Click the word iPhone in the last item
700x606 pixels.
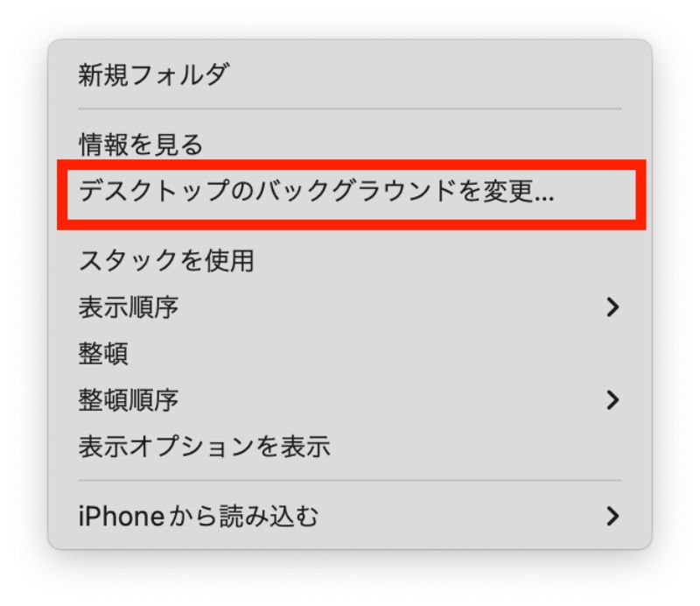pyautogui.click(x=122, y=516)
